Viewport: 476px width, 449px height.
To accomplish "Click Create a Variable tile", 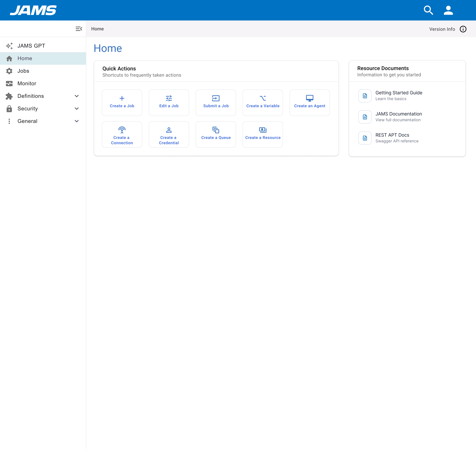I will (x=263, y=102).
